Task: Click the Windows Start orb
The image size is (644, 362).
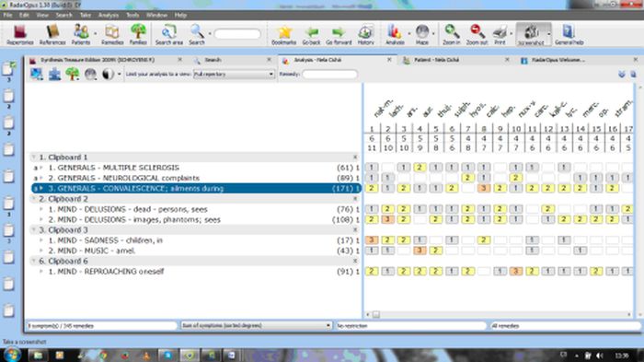Action: (11, 355)
